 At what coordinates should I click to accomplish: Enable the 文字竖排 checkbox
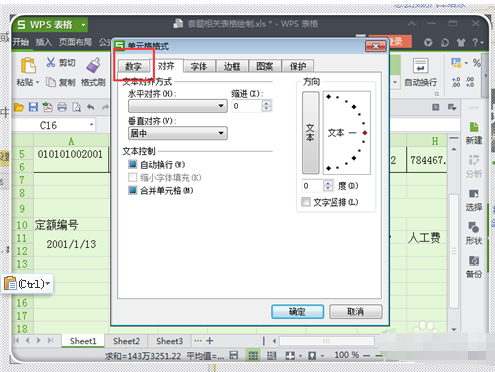tap(306, 202)
